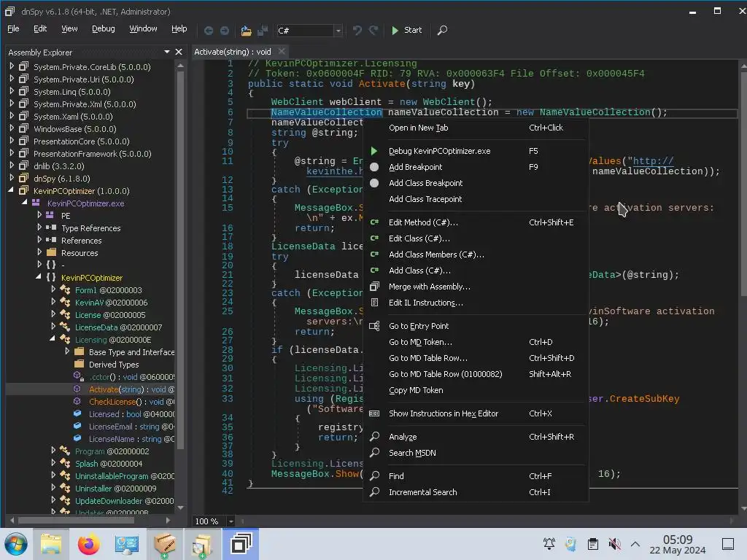This screenshot has width=747, height=560.
Task: Select the Splash class tree item
Action: tap(109, 463)
